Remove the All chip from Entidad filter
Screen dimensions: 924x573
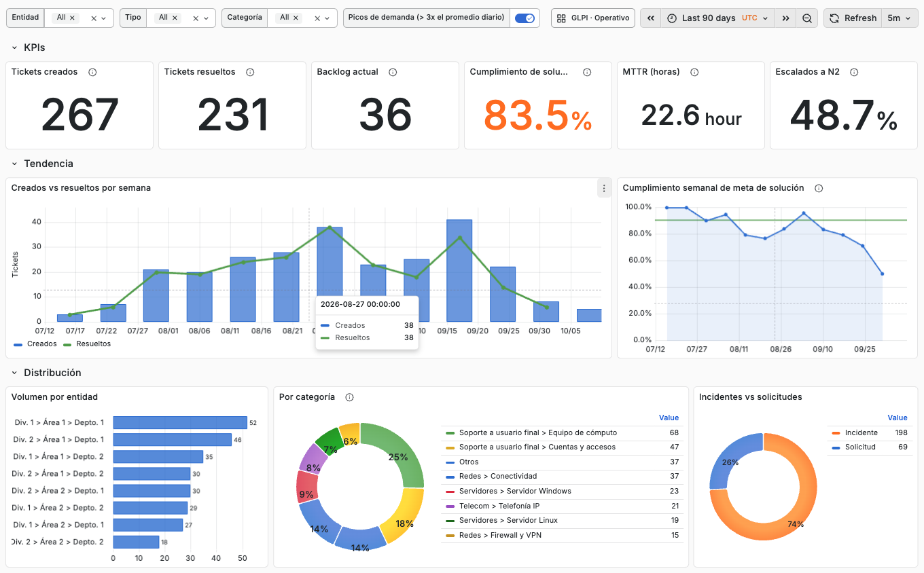click(72, 18)
